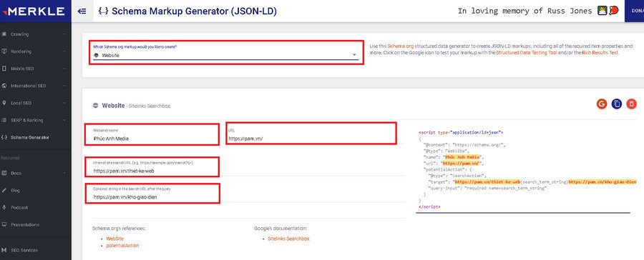The height and width of the screenshot is (260, 644).
Task: Expand the Crawling menu chevron
Action: click(x=64, y=34)
